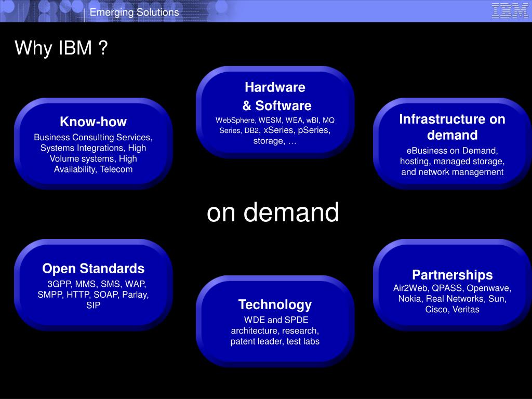Click 'WebSphere, WESM, WEA, wBI, MQ' line
The image size is (532, 399).
tap(275, 120)
